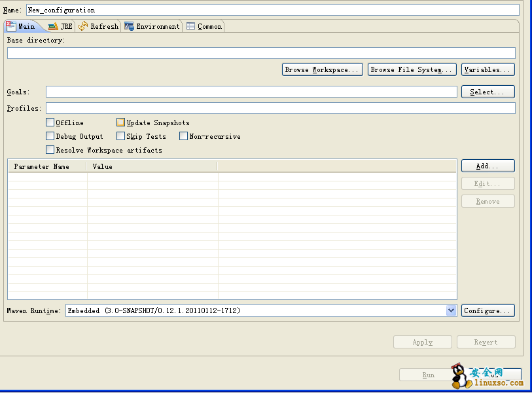532x393 pixels.
Task: Click into the Goals input field
Action: tap(251, 92)
